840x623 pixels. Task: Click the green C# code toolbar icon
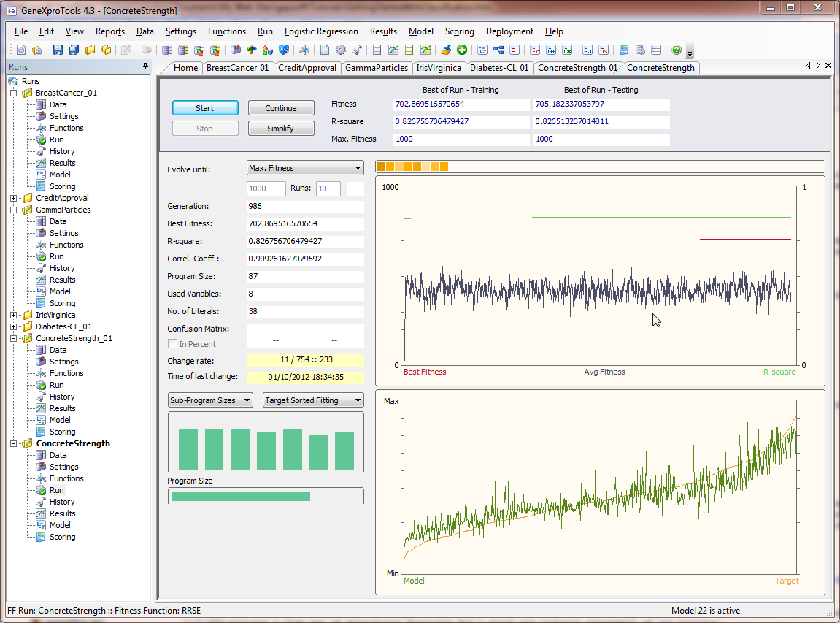tap(567, 50)
